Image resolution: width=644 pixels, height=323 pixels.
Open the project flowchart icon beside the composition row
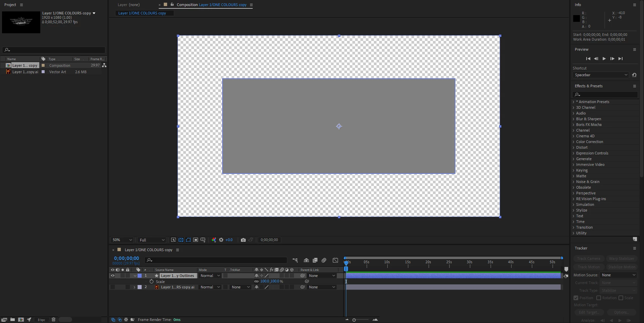pos(104,65)
